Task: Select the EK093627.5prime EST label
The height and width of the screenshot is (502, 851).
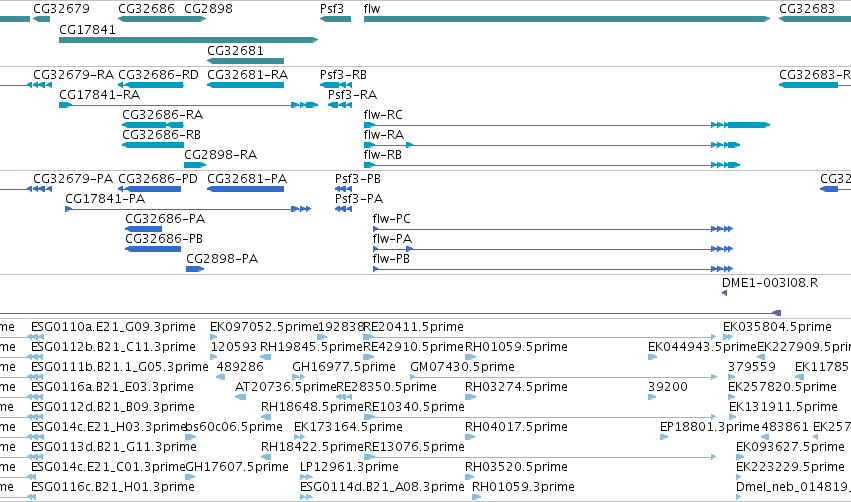Action: [x=790, y=447]
